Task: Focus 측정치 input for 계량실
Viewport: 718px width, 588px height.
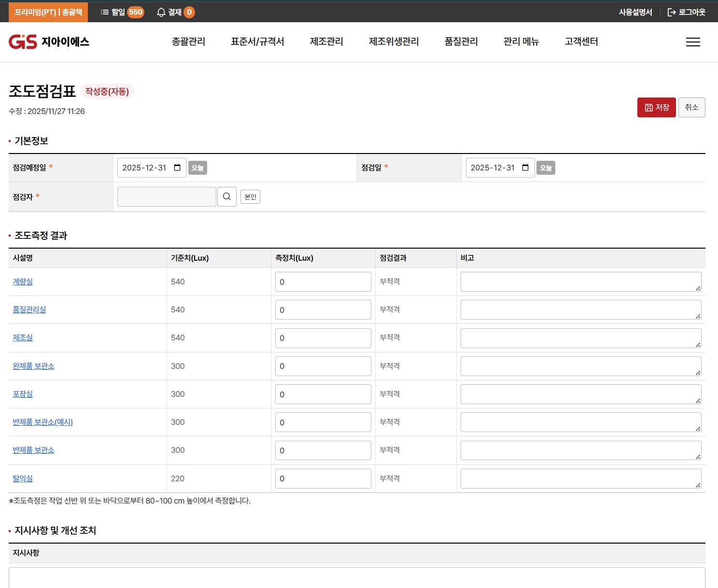Action: pyautogui.click(x=323, y=282)
